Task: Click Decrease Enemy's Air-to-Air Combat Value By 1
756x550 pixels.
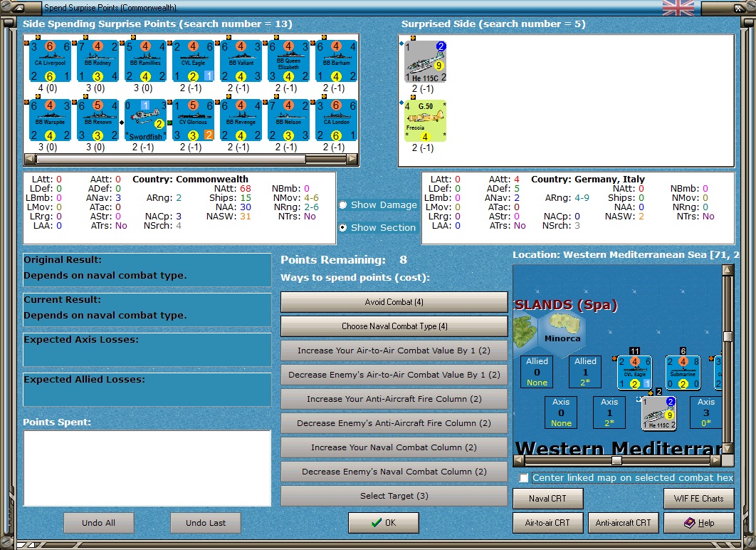Action: tap(394, 375)
